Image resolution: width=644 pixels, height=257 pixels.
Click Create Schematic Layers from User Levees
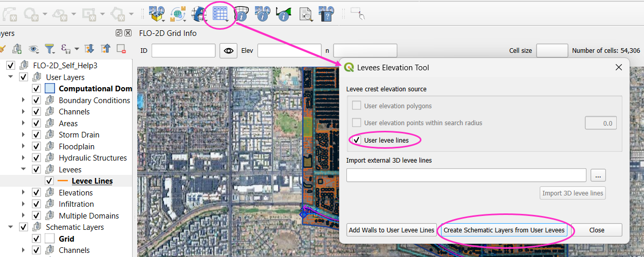click(504, 230)
